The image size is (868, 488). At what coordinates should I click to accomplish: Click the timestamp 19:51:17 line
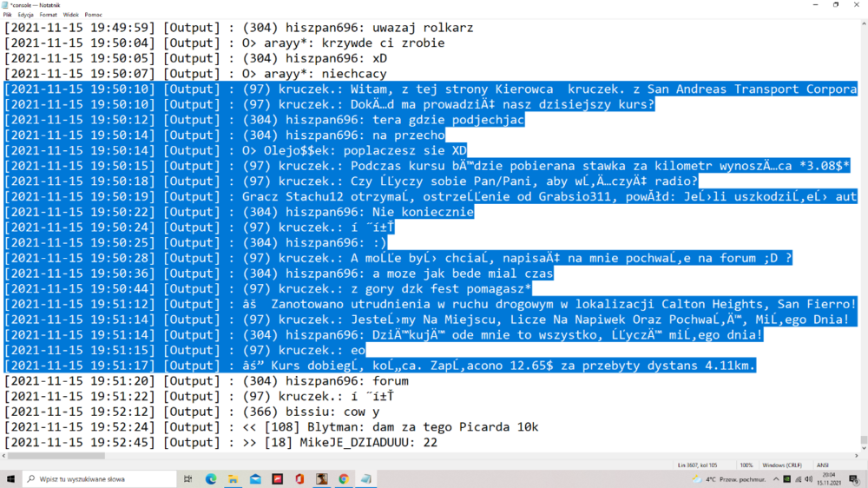coord(380,366)
